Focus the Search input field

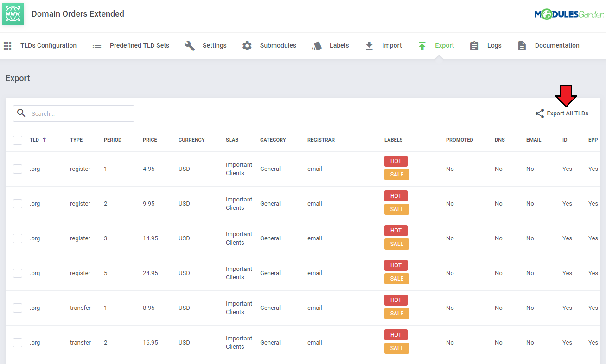[74, 113]
